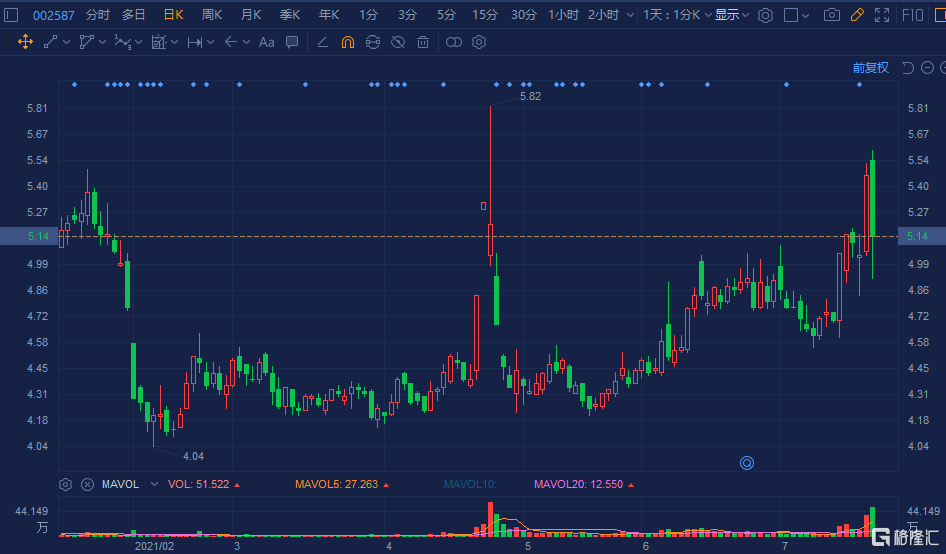Switch to 月K monthly chart
This screenshot has width=946, height=554.
point(251,14)
